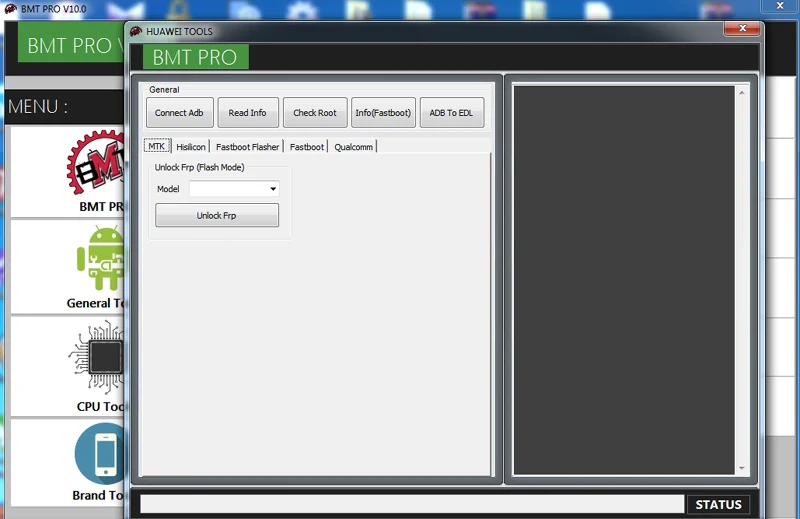Screen dimensions: 800x519
Task: Click the BMT PRO V10.0 title bar icon
Action: 10,9
